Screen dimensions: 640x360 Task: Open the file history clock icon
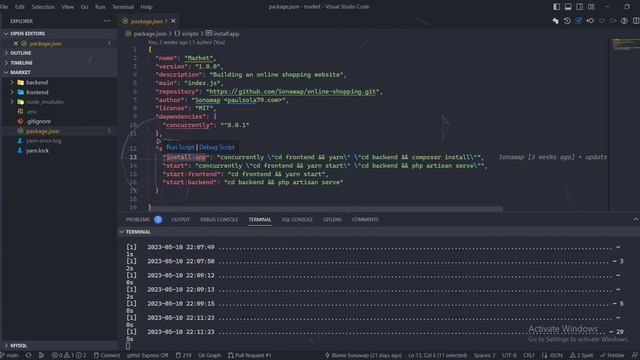pos(567,21)
